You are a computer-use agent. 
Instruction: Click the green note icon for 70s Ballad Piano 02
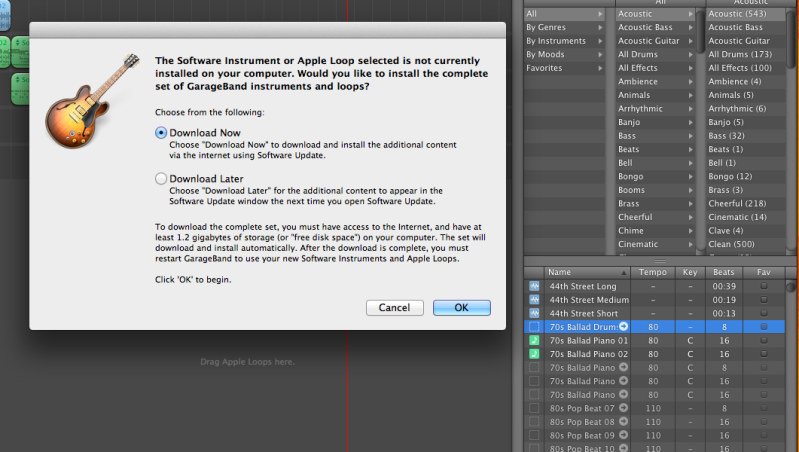pyautogui.click(x=534, y=354)
